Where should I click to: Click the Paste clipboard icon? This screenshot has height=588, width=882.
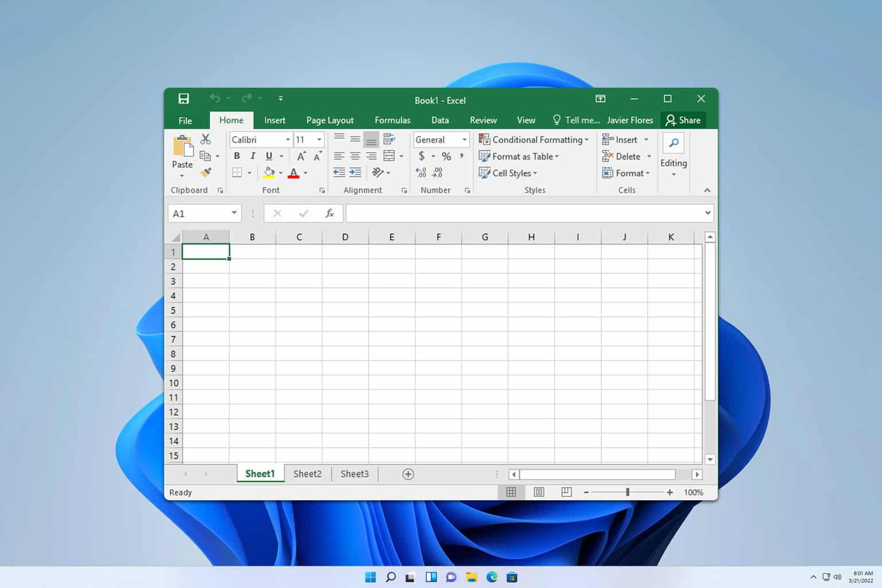183,146
